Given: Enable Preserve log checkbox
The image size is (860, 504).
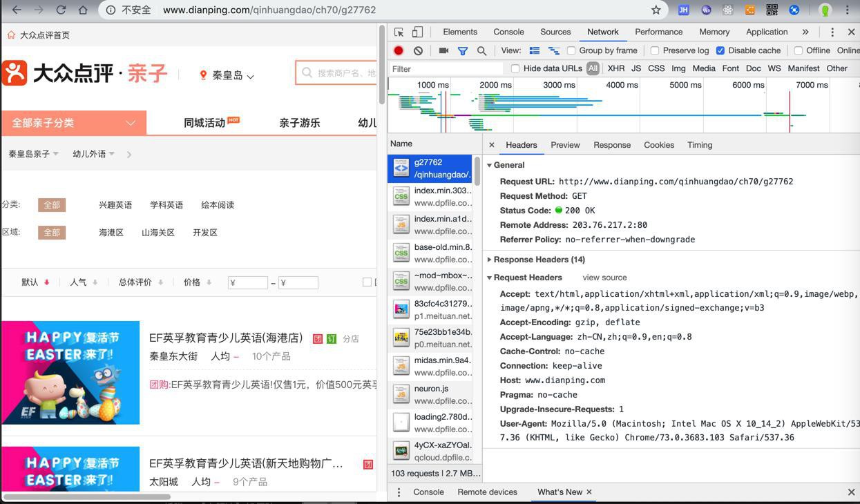Looking at the screenshot, I should click(655, 50).
